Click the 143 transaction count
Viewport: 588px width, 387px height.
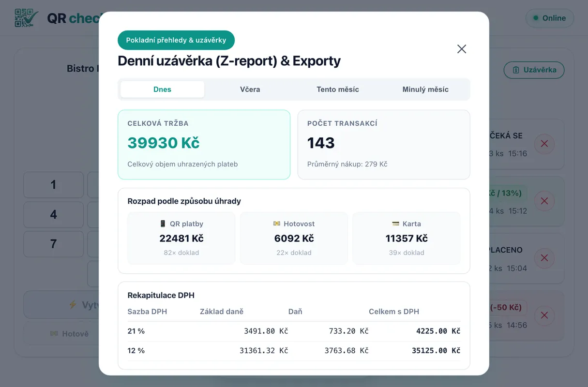click(x=321, y=143)
